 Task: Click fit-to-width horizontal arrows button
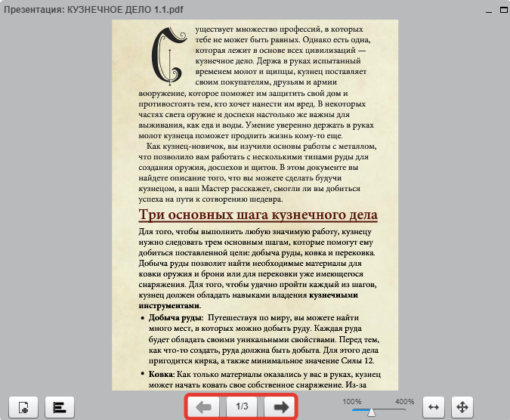434,407
